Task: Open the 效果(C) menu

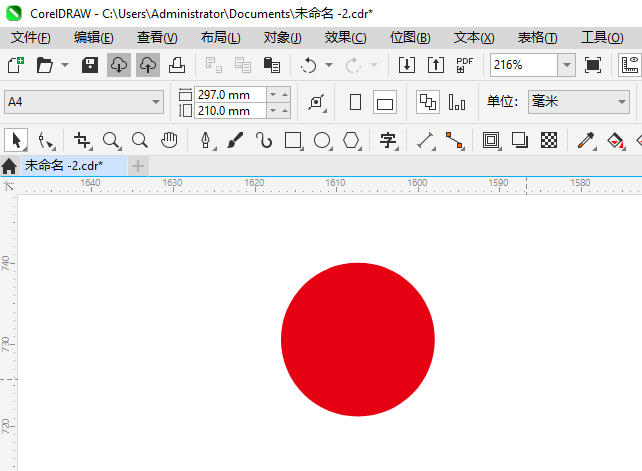Action: pyautogui.click(x=346, y=38)
